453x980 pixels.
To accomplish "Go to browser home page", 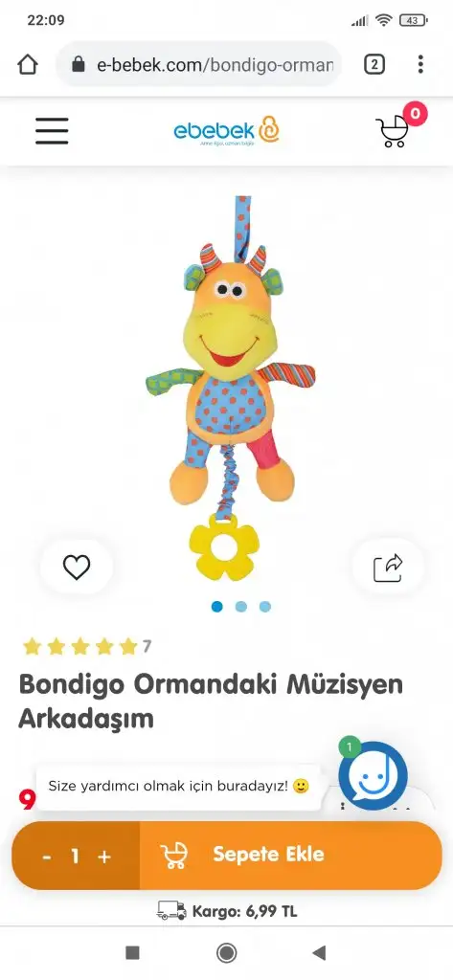I will pos(28,64).
